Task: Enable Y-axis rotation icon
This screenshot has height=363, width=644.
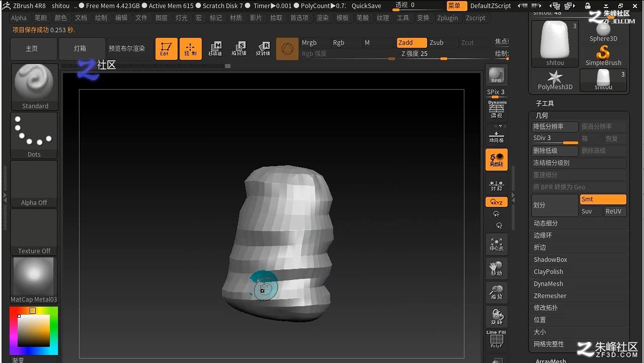Action: click(497, 214)
